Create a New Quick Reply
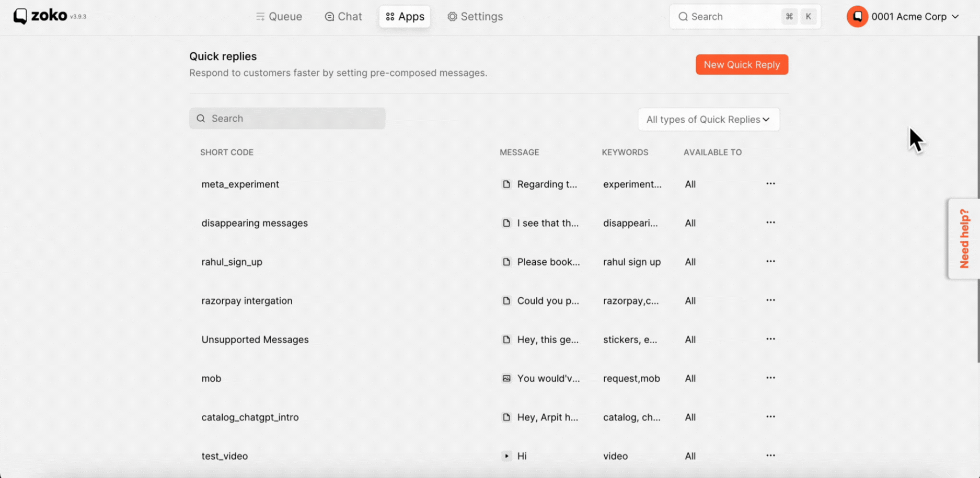Screen dimensions: 980x478 coord(741,65)
